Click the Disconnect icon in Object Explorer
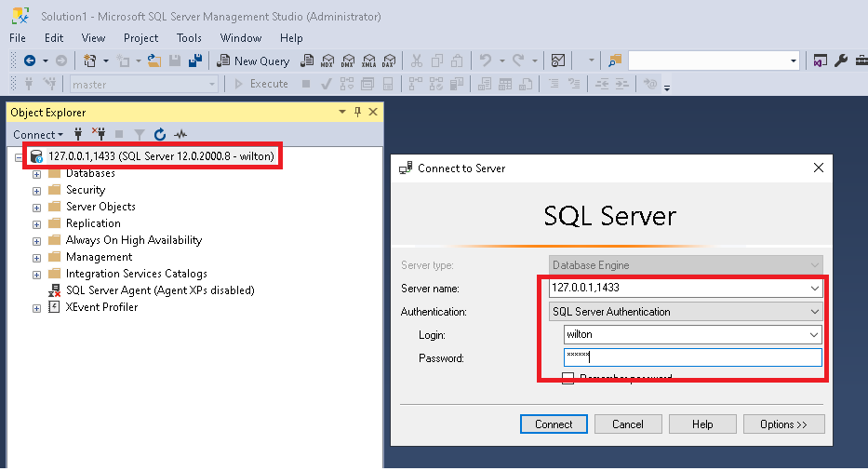 tap(99, 134)
